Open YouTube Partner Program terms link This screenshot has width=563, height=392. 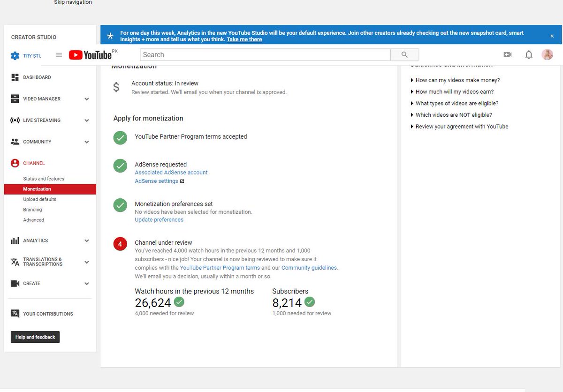point(220,268)
